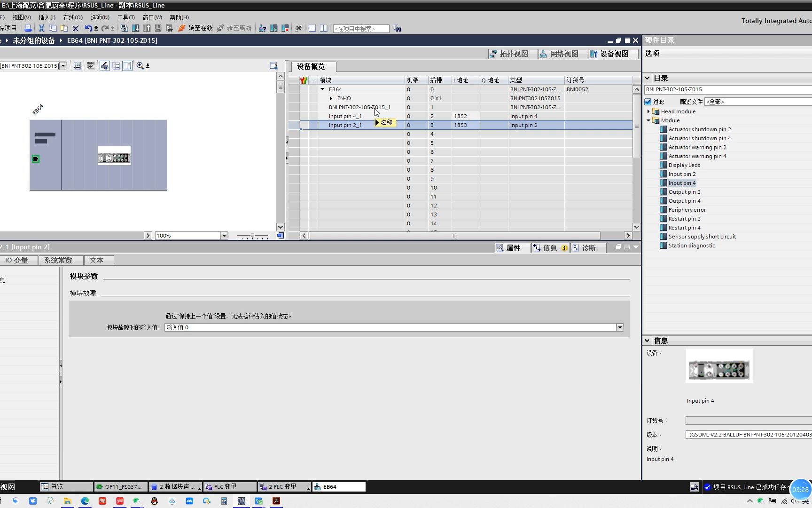Open the 100% zoom level dropdown

click(224, 236)
